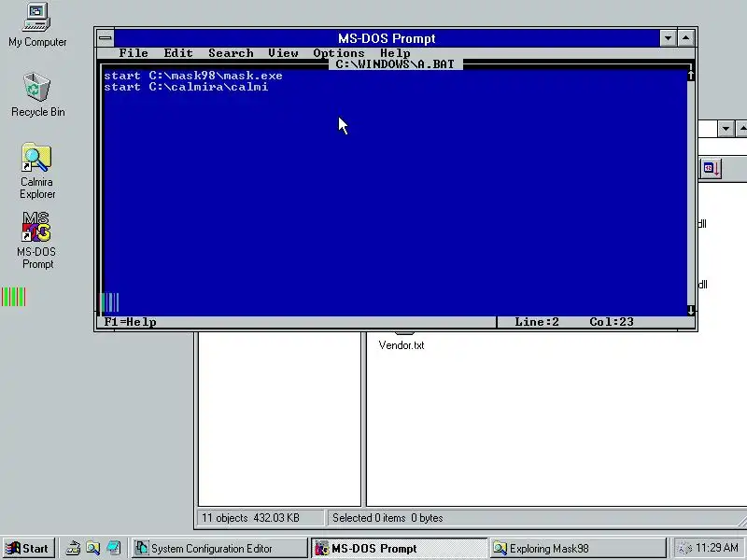Open the Search menu in the DOS editor

(x=231, y=53)
